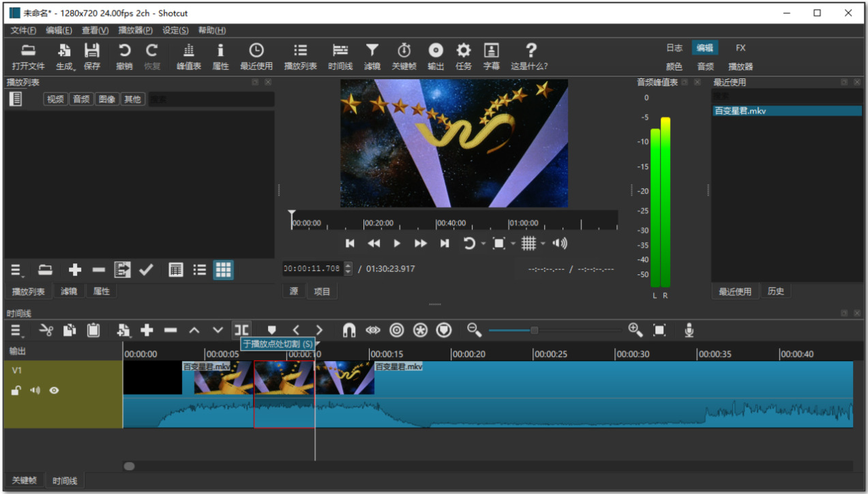
Task: Open the 编辑 menu
Action: [59, 30]
